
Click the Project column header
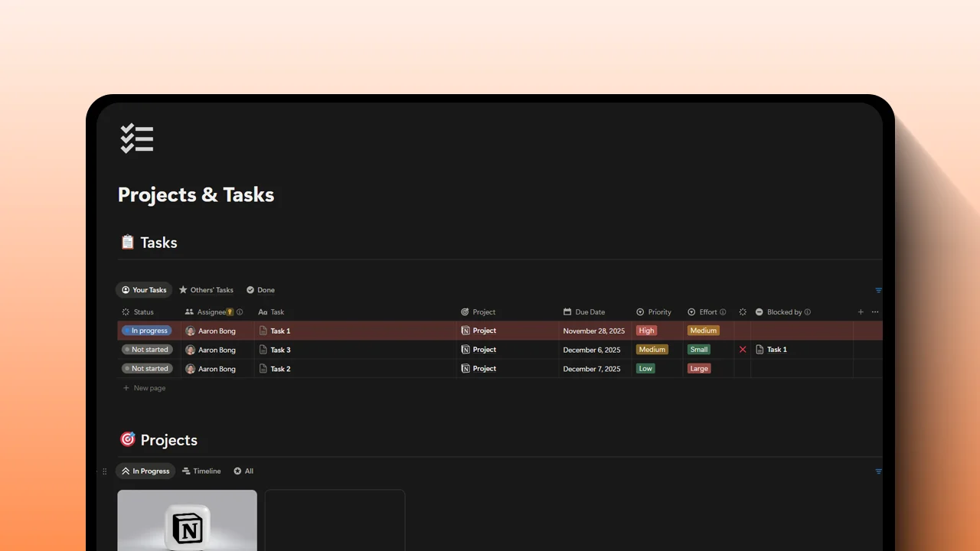[479, 312]
